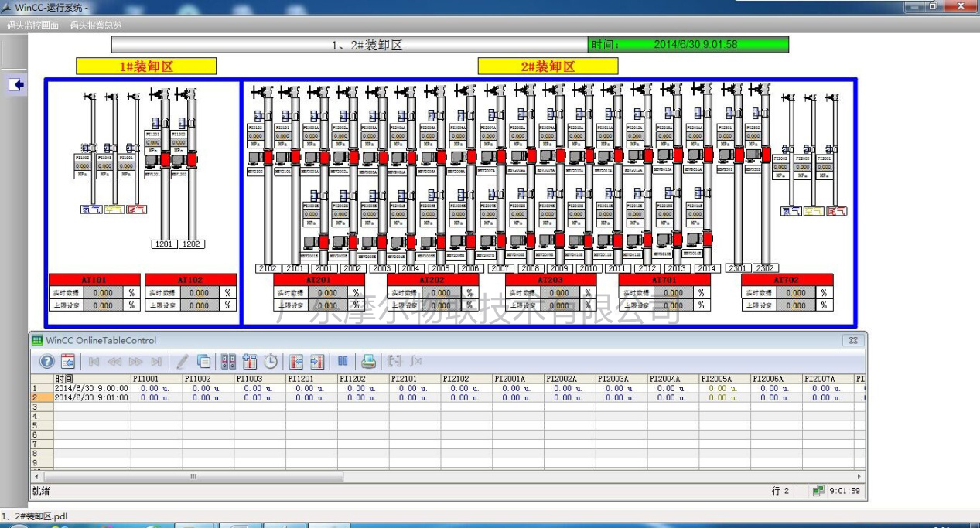Toggle the red valve on pipeline 1201
The width and height of the screenshot is (980, 528).
[165, 159]
